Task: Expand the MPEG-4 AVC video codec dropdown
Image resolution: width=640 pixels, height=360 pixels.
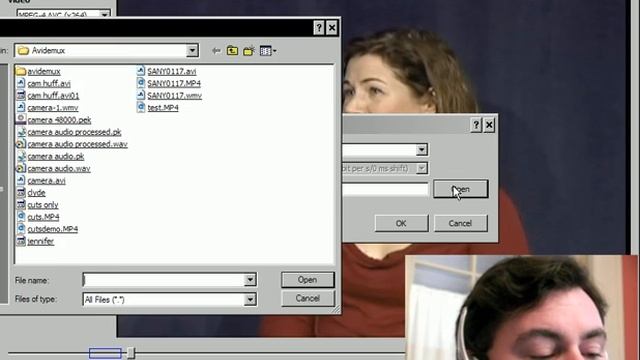Action: pyautogui.click(x=104, y=14)
